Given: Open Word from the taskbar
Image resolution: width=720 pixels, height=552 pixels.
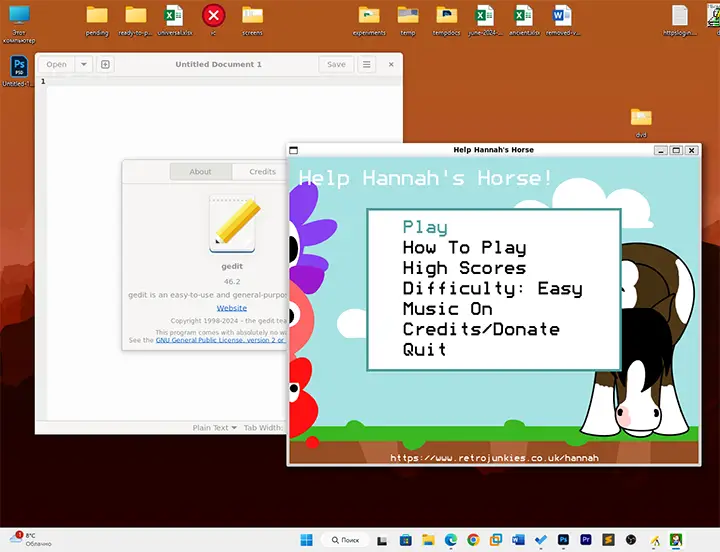Looking at the screenshot, I should 518,540.
